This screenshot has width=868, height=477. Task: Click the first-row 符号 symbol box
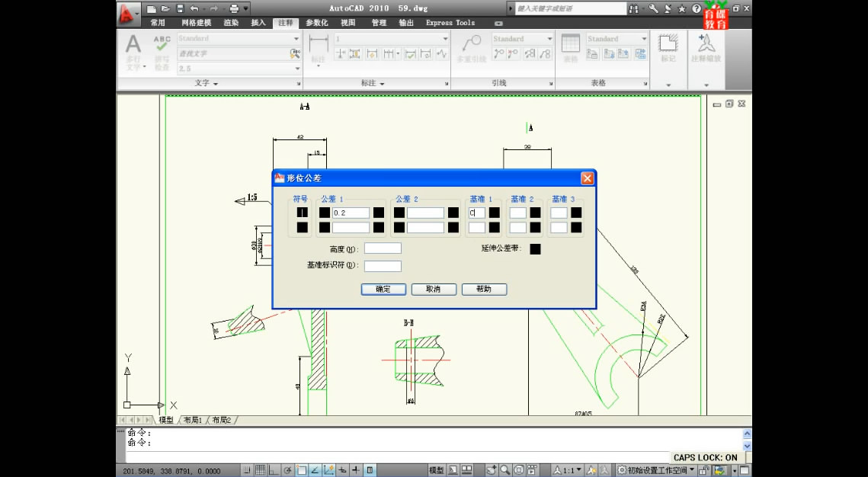click(303, 213)
